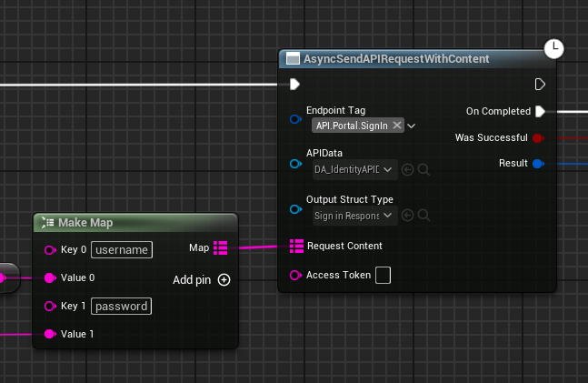This screenshot has width=588, height=383.
Task: Edit the Key 0 username field
Action: 122,249
